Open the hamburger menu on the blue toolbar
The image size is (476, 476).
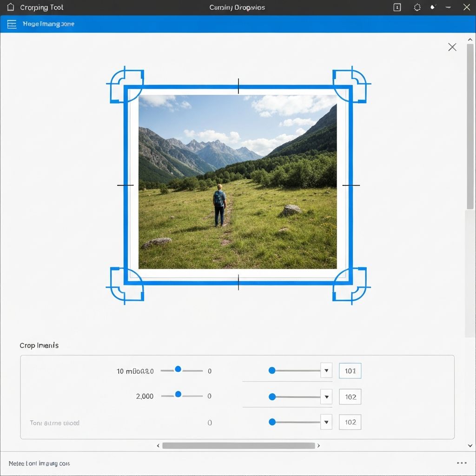point(12,24)
